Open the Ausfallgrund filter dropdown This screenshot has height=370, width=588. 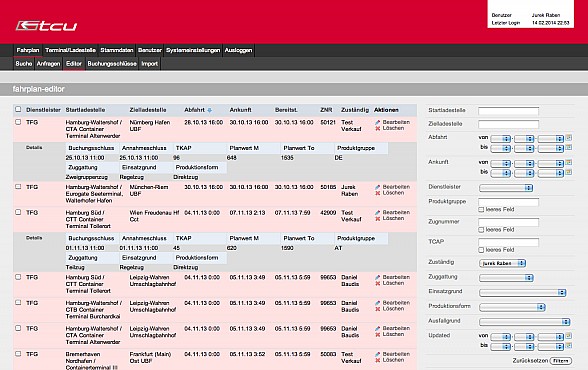[x=524, y=322]
